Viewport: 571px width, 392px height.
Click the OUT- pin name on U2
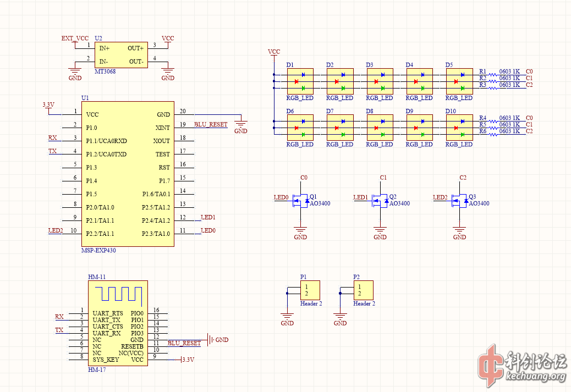tap(136, 62)
